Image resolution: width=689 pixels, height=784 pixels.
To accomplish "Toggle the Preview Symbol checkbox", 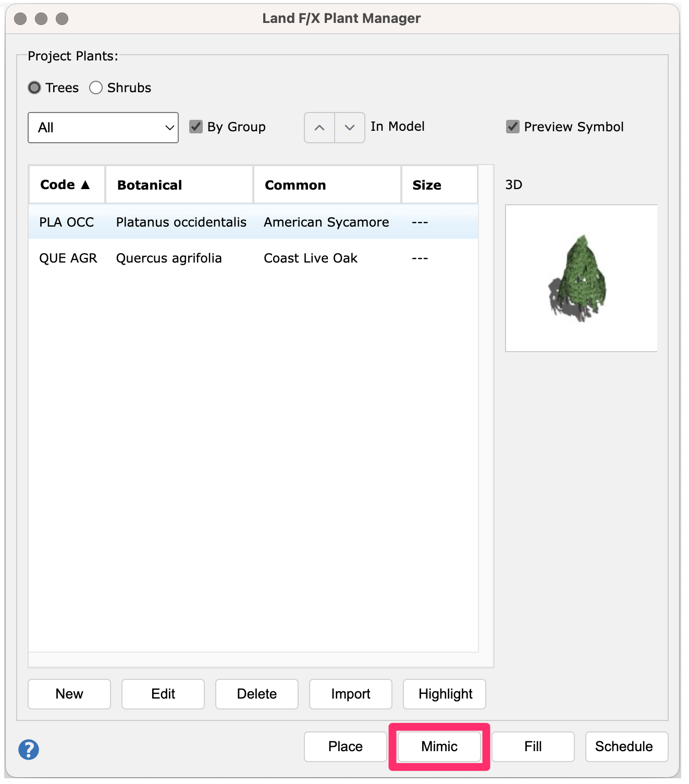I will pos(513,127).
